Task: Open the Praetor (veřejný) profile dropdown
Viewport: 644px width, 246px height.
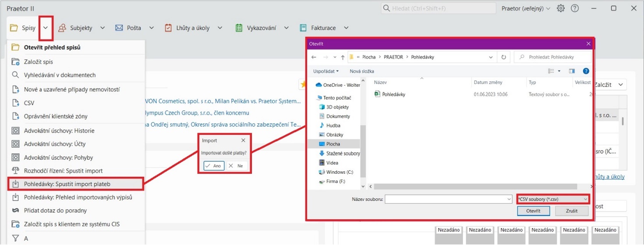Action: click(526, 8)
